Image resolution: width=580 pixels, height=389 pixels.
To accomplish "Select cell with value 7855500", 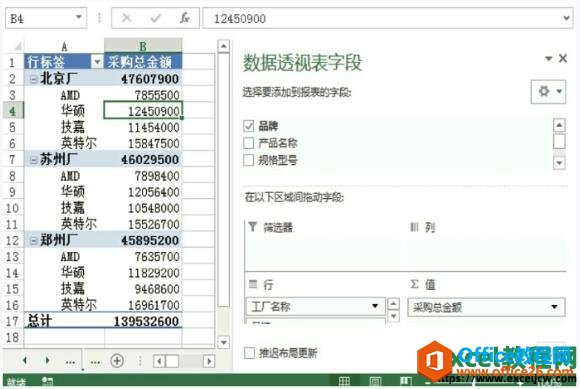I will coord(143,95).
